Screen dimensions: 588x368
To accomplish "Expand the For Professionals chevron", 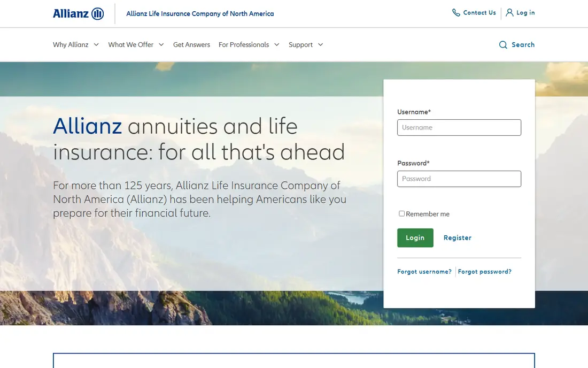I will pos(277,44).
